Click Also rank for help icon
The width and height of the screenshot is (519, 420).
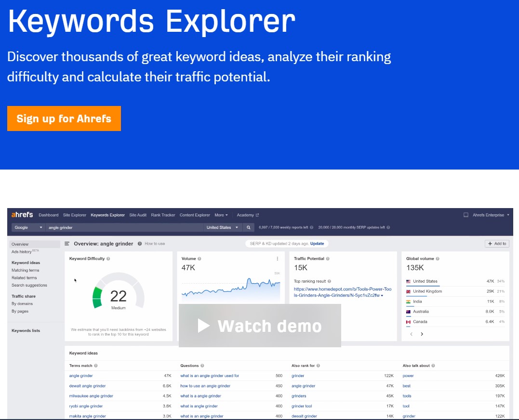(x=318, y=366)
